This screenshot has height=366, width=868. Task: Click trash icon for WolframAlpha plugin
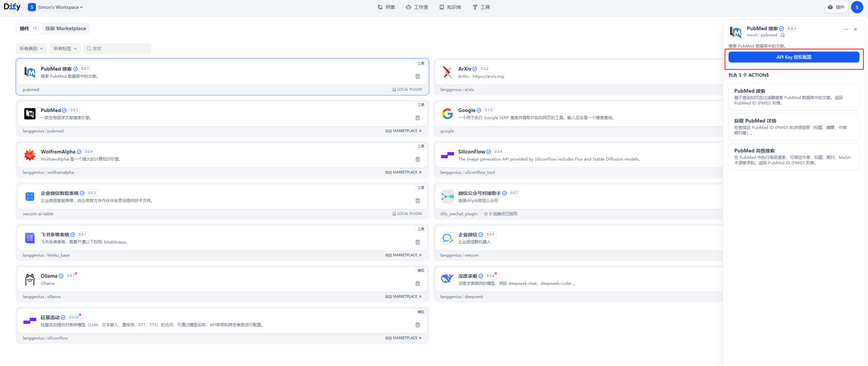pos(417,159)
